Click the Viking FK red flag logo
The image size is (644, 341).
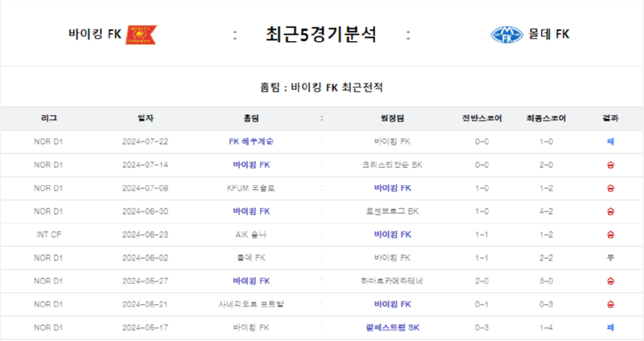142,35
